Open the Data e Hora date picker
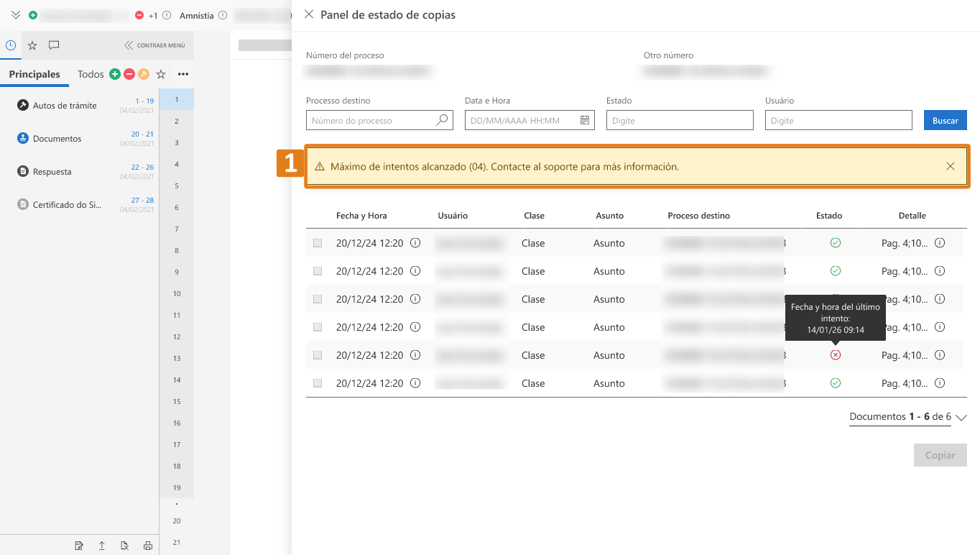The image size is (980, 555). point(586,120)
